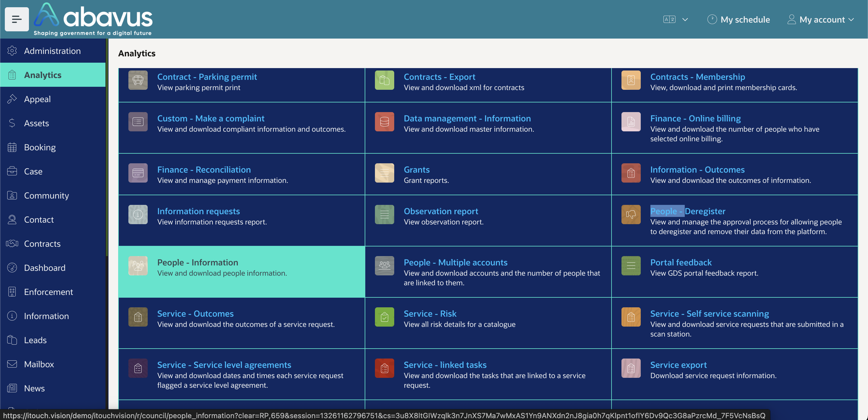Click the People - Information people icon
The image size is (868, 420).
tap(138, 266)
